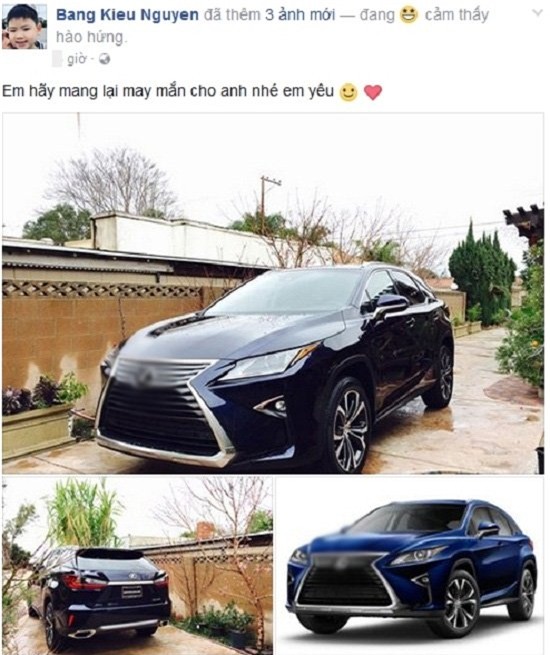The image size is (550, 655).
Task: Click the smiley emoji in the caption
Action: tap(348, 92)
